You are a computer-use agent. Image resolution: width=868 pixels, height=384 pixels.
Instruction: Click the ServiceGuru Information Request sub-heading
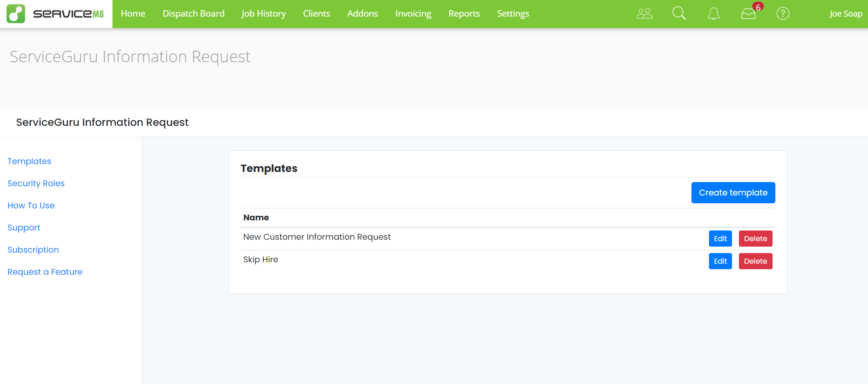coord(102,122)
